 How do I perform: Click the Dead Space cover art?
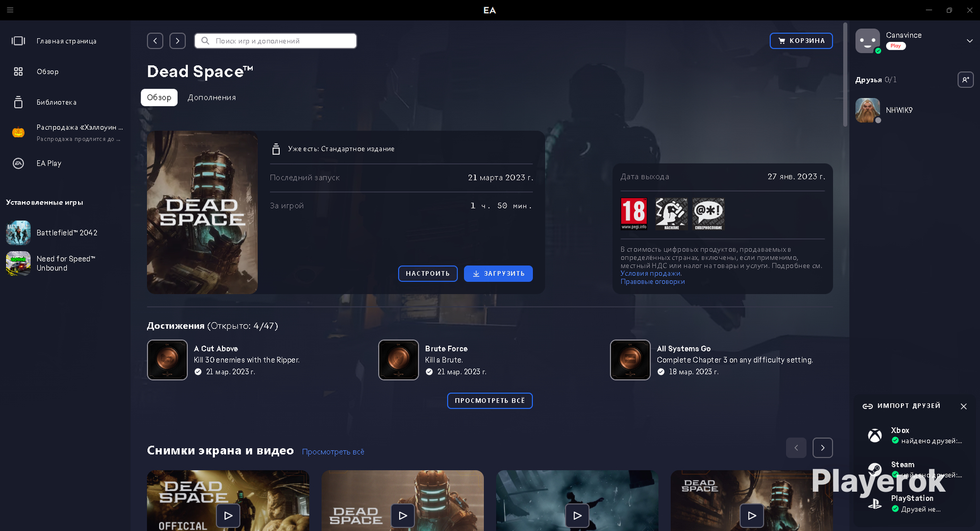[202, 212]
